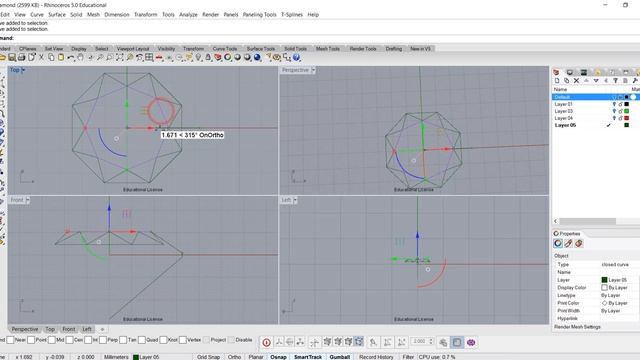Click the purple icon in bottom toolbar

click(471, 342)
